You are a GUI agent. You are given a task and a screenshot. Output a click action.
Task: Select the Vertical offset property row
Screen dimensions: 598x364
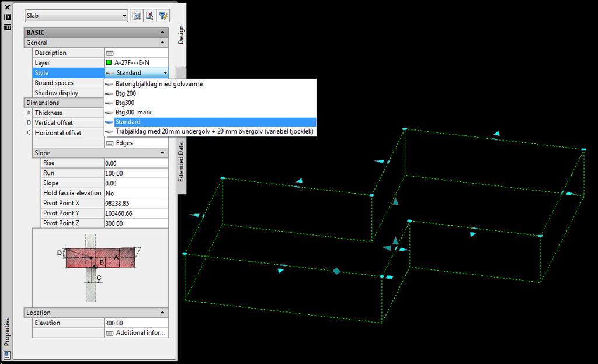click(x=68, y=123)
